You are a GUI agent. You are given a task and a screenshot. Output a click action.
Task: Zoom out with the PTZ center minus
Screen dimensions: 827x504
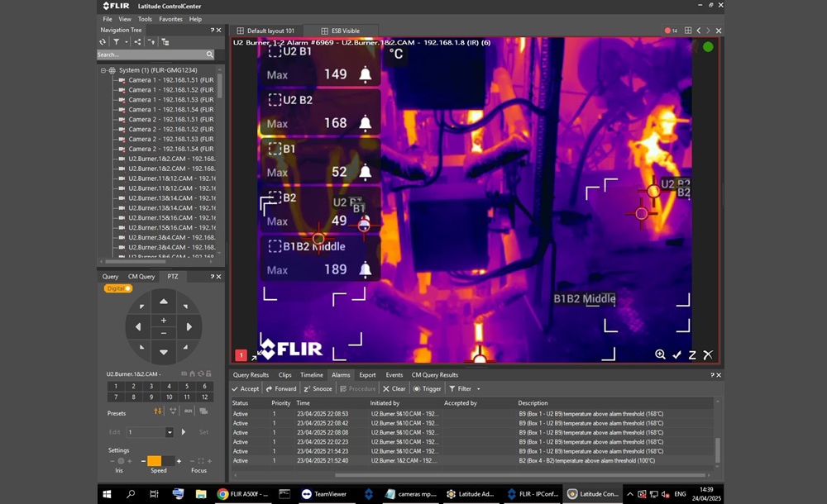164,333
